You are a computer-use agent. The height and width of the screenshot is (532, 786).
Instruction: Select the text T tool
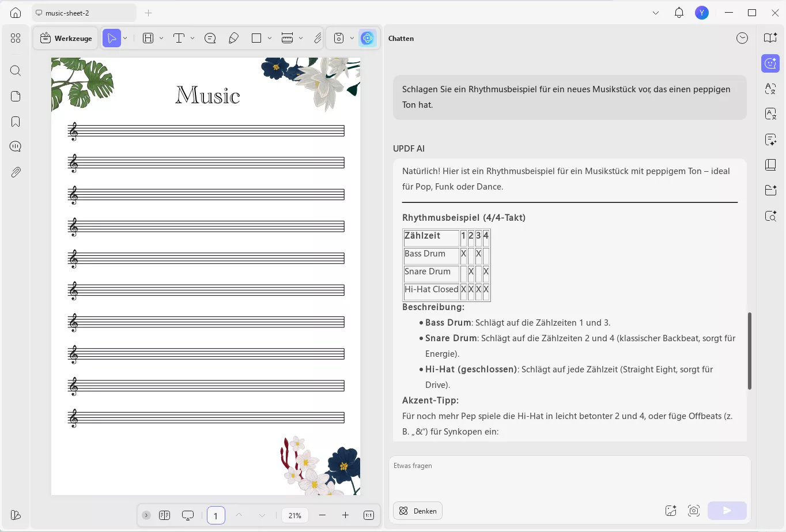tap(179, 38)
